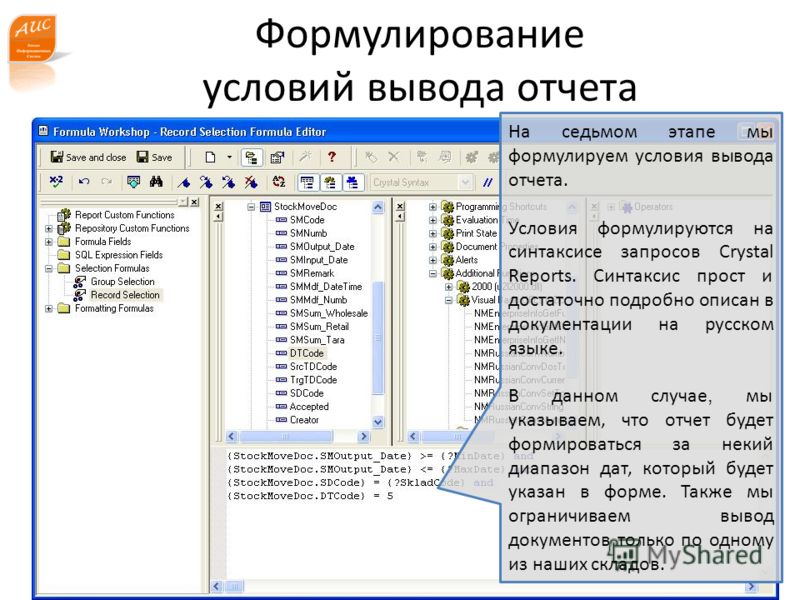The width and height of the screenshot is (800, 600).
Task: Jump to previous bookmark icon
Action: pos(229,182)
